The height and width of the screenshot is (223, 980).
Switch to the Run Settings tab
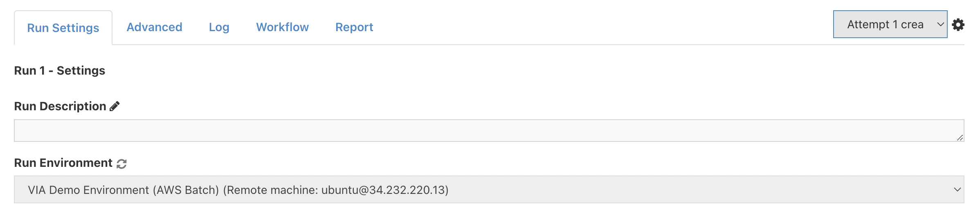tap(63, 27)
